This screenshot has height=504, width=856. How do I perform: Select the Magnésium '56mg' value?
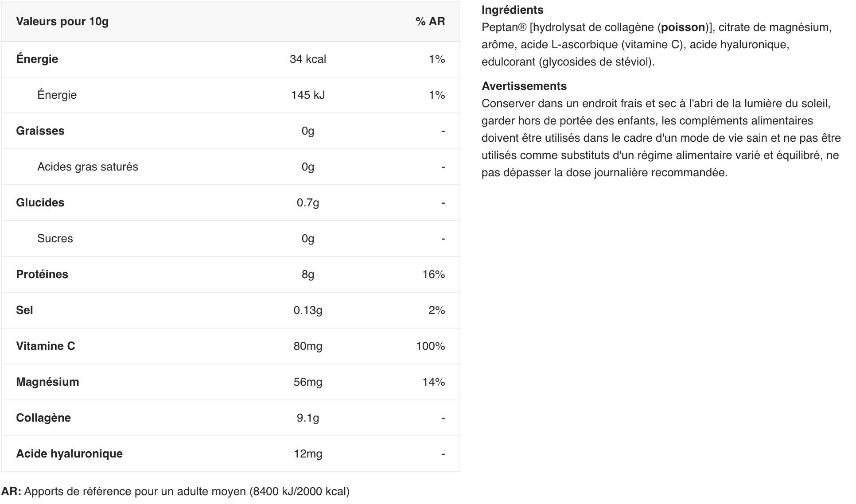(x=307, y=382)
